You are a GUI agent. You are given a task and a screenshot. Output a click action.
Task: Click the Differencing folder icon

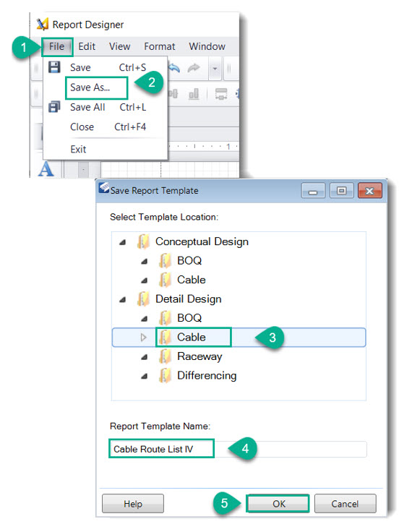point(165,376)
